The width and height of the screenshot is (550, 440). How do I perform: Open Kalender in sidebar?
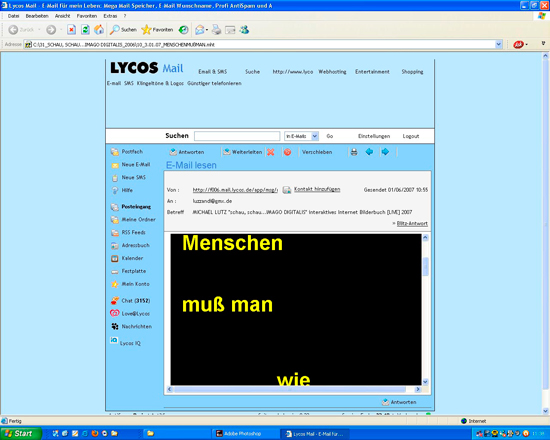coord(127,258)
